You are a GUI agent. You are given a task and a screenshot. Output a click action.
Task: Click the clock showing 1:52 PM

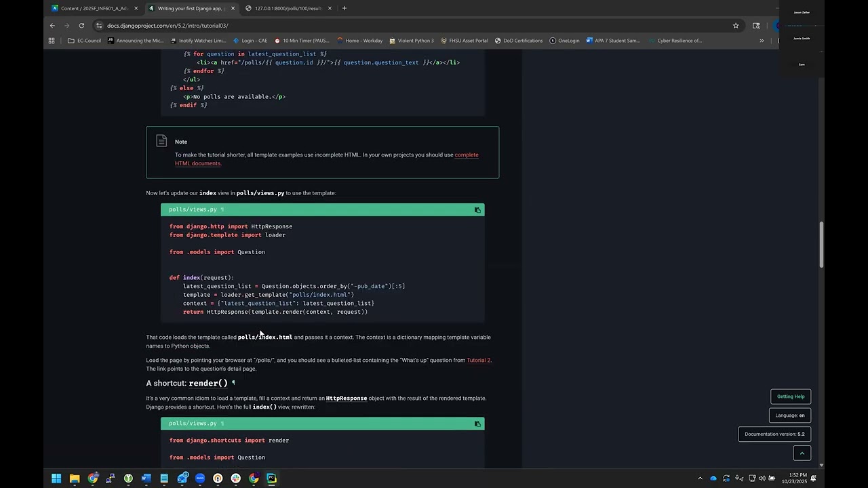[x=794, y=479]
